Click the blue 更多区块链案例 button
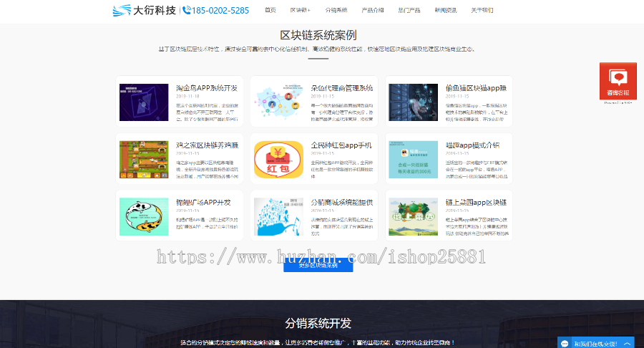Image resolution: width=644 pixels, height=348 pixels. pos(318,266)
